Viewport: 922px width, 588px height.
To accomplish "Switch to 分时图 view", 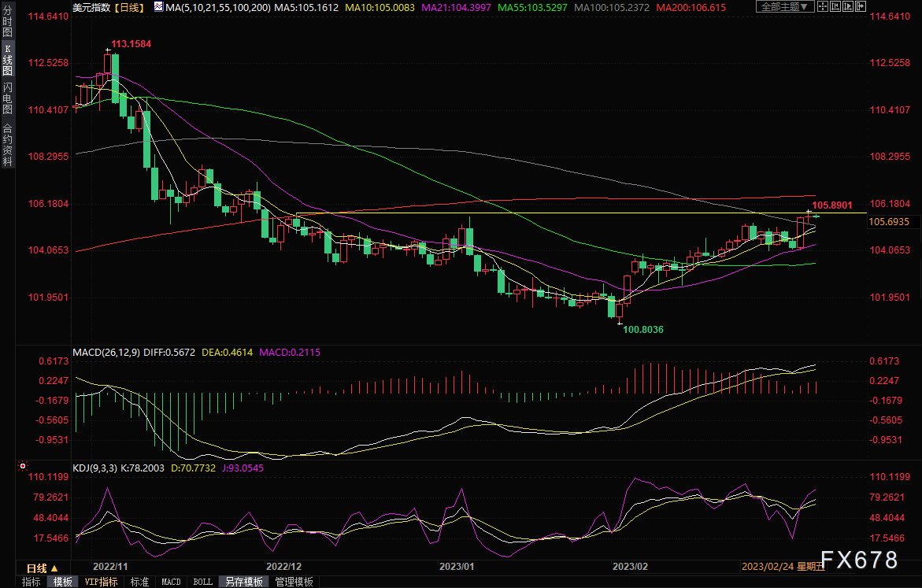I will coord(8,21).
